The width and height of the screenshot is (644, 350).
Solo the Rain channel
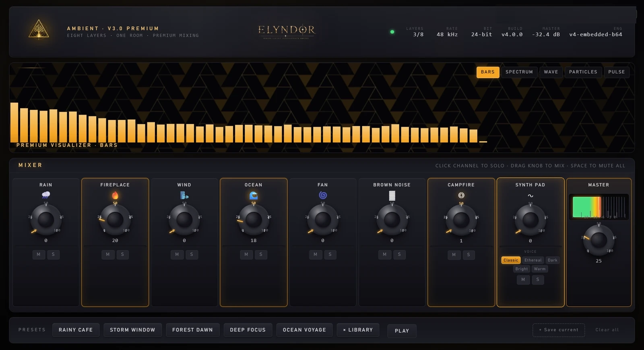[x=53, y=254]
